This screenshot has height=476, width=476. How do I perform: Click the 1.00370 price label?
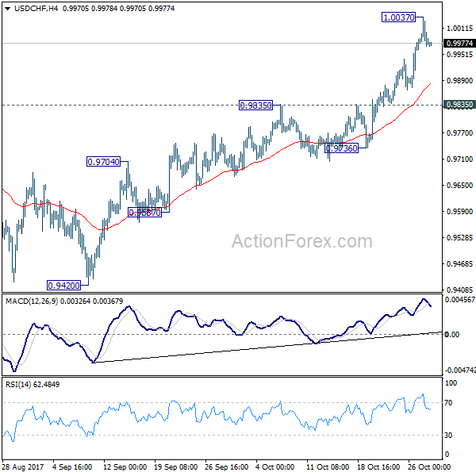[x=398, y=17]
